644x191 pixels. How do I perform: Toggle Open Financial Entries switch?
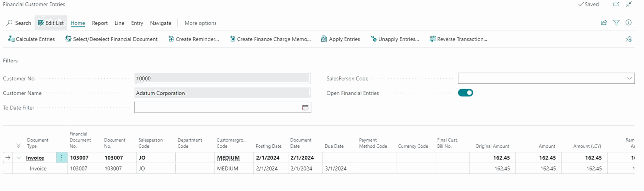click(466, 93)
